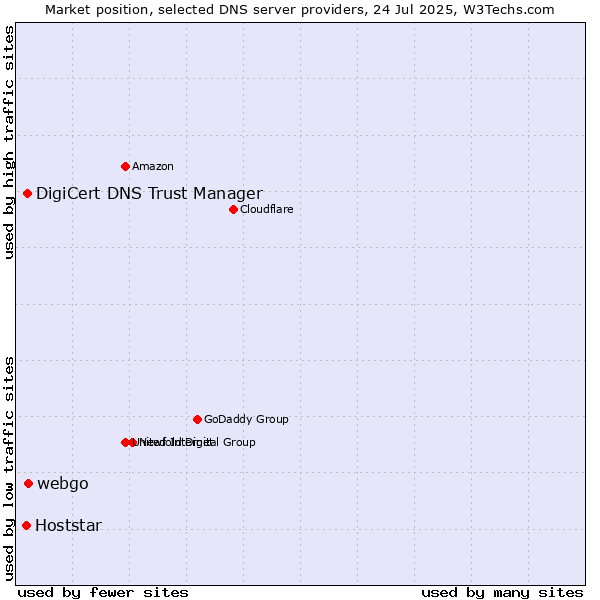Select the DigiCert DNS Trust Manager dot
This screenshot has height=600, width=600.
tap(27, 194)
